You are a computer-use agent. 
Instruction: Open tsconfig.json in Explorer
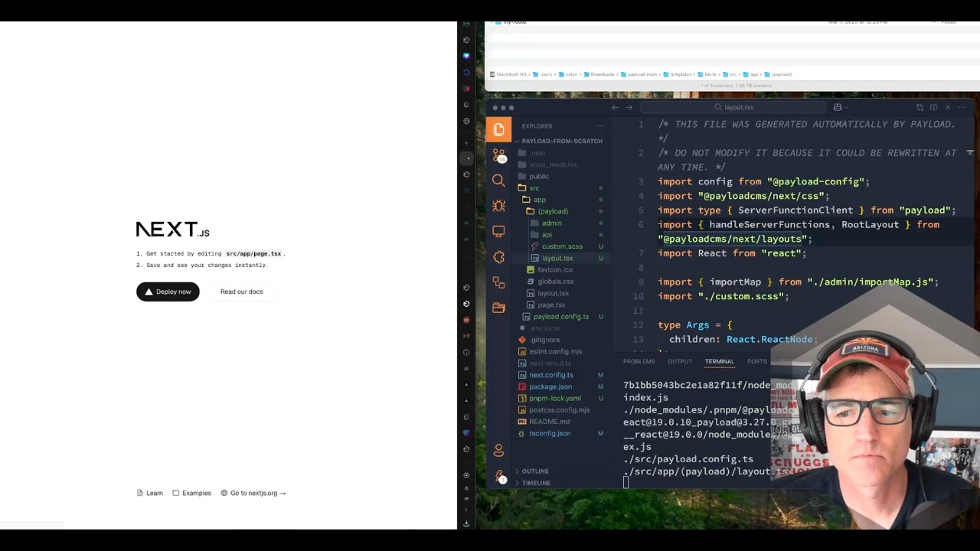[549, 433]
